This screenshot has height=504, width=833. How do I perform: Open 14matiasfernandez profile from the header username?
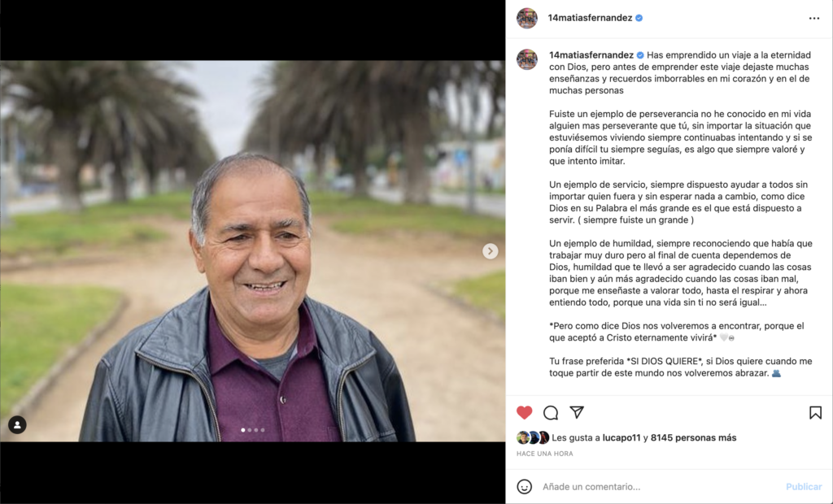coord(590,18)
